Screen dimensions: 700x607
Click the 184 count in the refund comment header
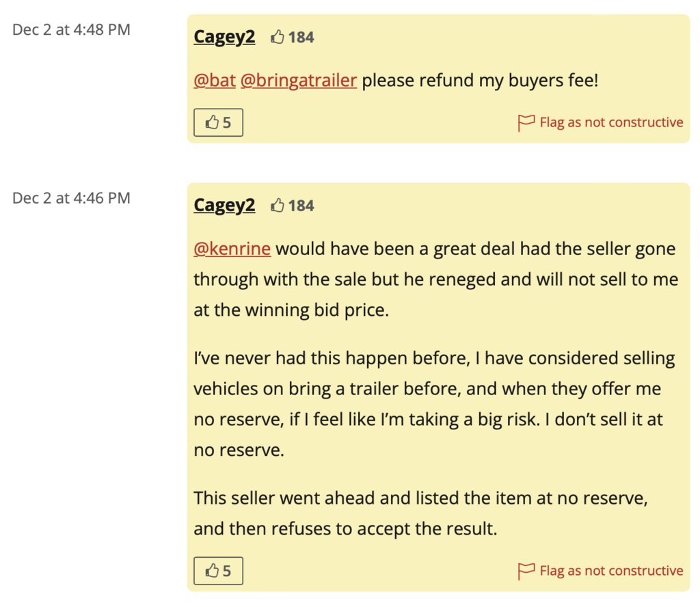pos(301,37)
